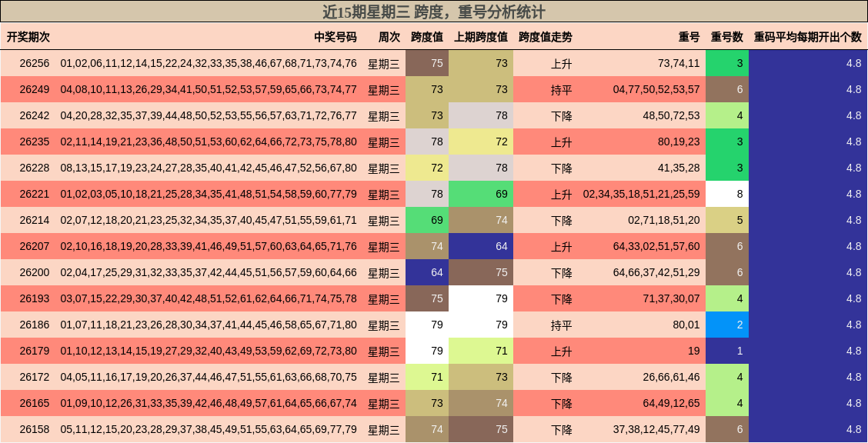The height and width of the screenshot is (443, 868).
Task: Click repeat count 2 in row 26186
Action: click(727, 325)
